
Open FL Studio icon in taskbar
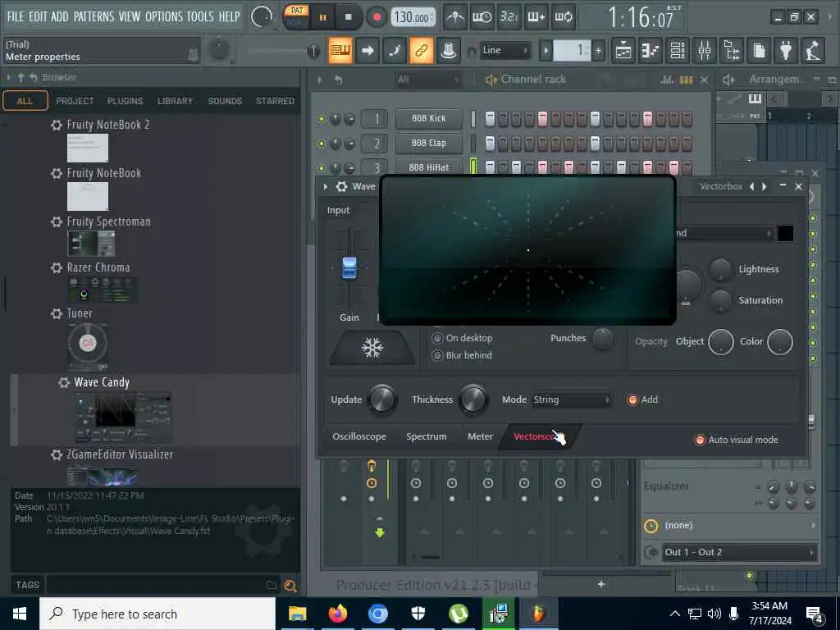click(538, 614)
